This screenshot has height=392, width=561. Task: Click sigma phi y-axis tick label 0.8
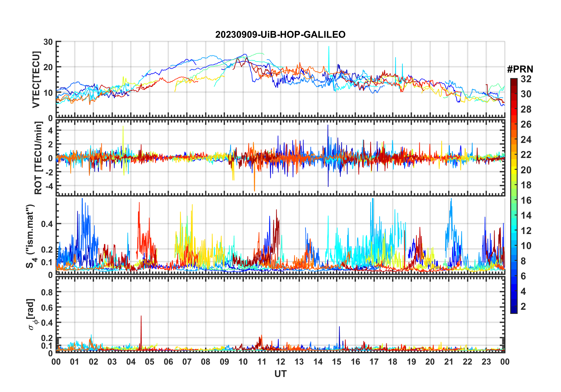click(x=47, y=292)
